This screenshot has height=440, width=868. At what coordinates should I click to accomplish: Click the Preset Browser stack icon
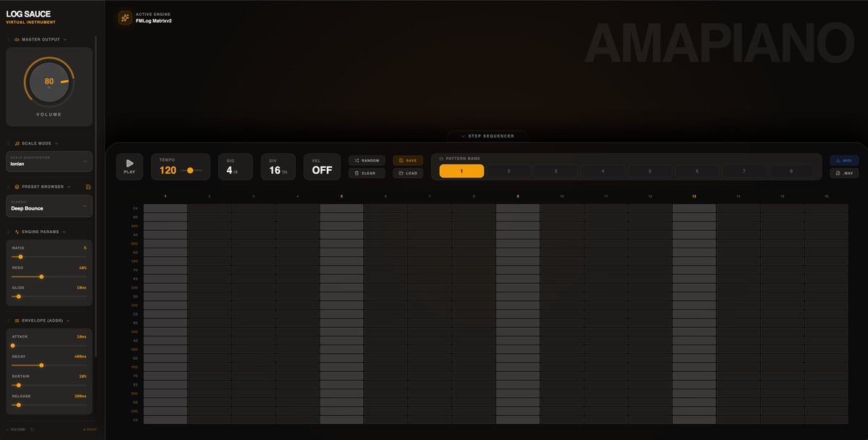(x=17, y=187)
